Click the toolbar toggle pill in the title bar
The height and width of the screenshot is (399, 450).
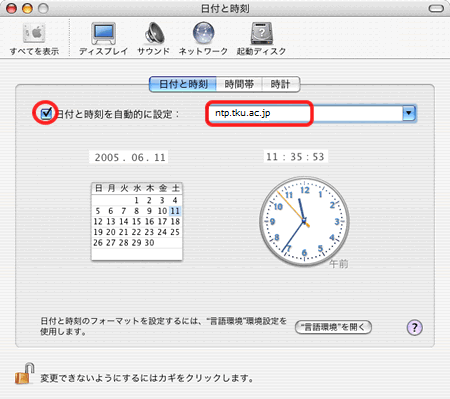(x=436, y=8)
